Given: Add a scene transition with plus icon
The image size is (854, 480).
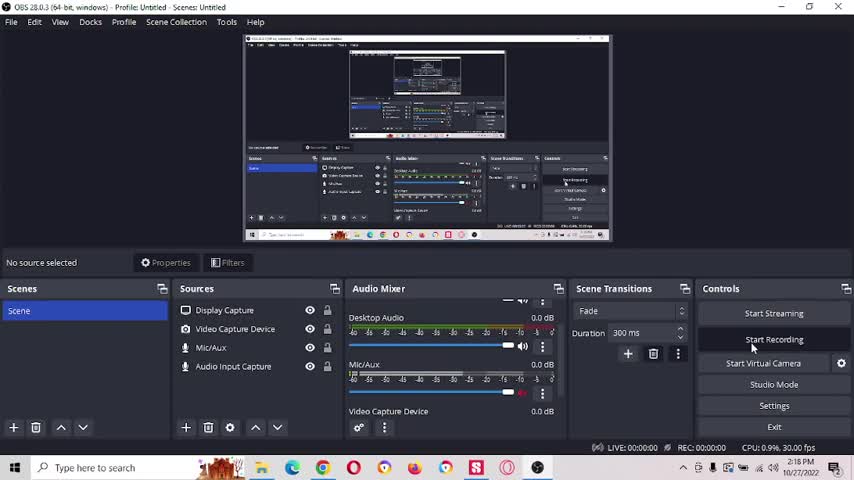Looking at the screenshot, I should [628, 354].
